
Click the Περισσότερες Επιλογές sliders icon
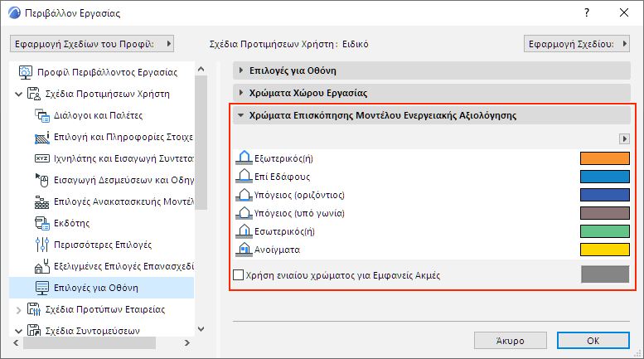click(42, 245)
